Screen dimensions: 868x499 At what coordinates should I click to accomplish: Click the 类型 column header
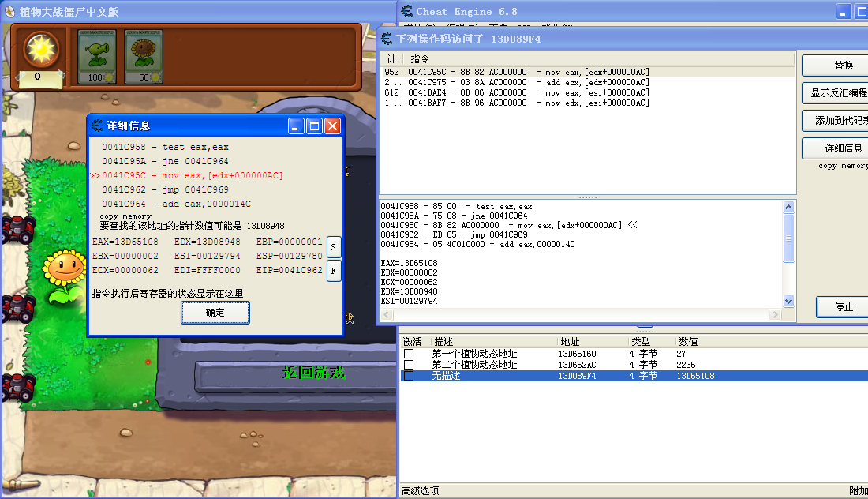(652, 341)
